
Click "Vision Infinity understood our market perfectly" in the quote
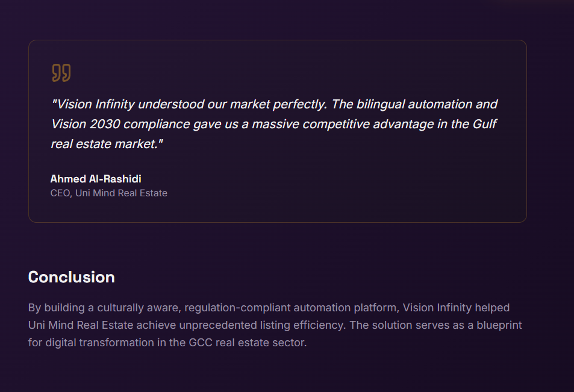[x=190, y=104]
